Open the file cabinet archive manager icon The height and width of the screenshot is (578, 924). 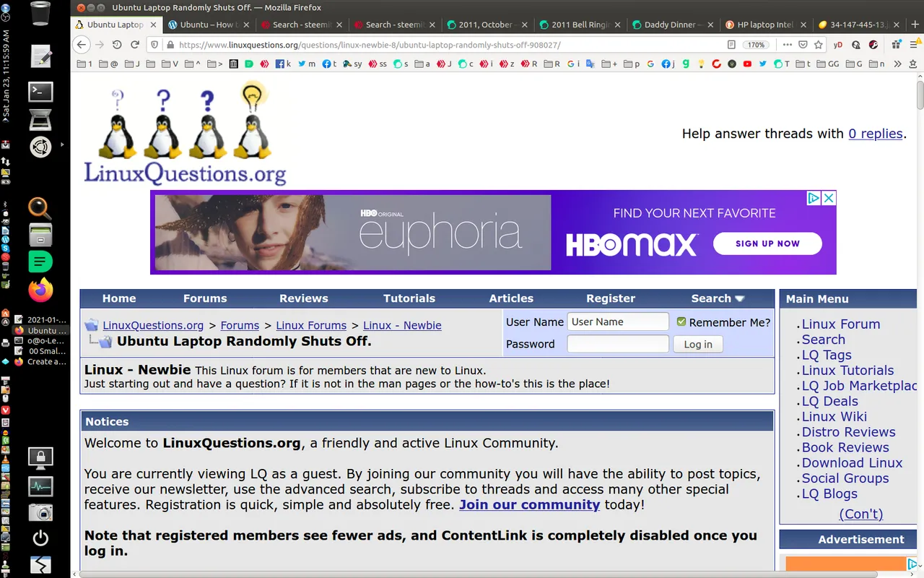tap(40, 234)
